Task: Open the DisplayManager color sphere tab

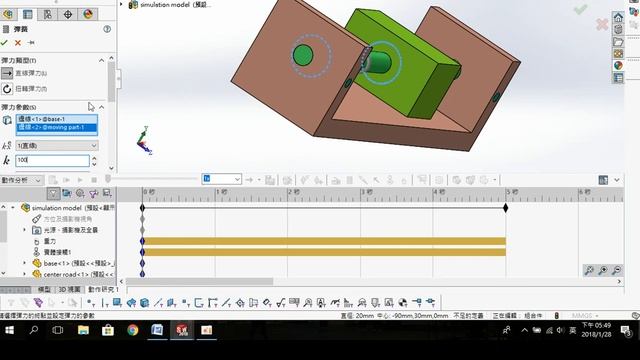Action: coord(88,14)
